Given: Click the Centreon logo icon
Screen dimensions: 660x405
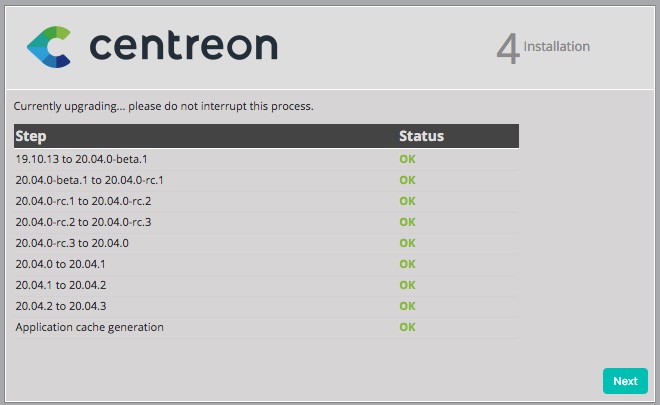Looking at the screenshot, I should coord(48,46).
